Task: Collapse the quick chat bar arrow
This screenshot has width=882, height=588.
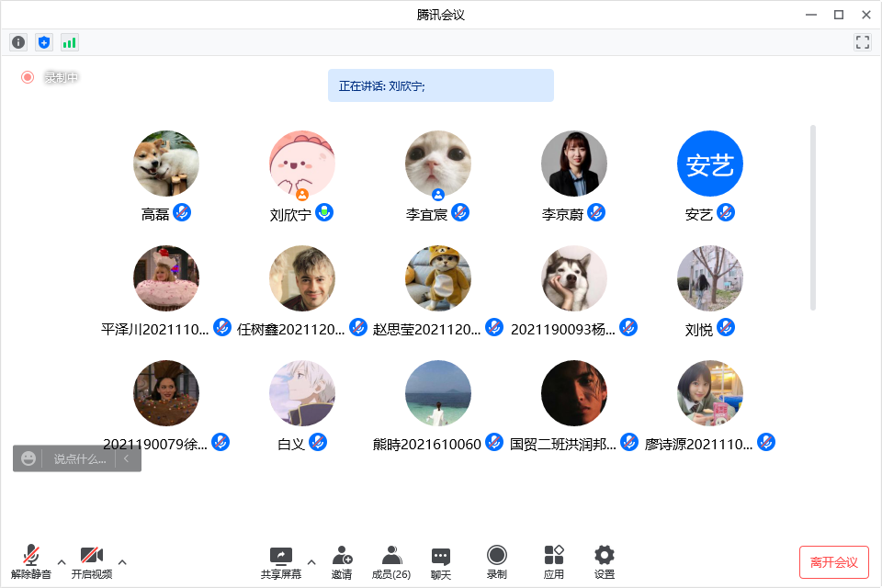Action: point(127,458)
